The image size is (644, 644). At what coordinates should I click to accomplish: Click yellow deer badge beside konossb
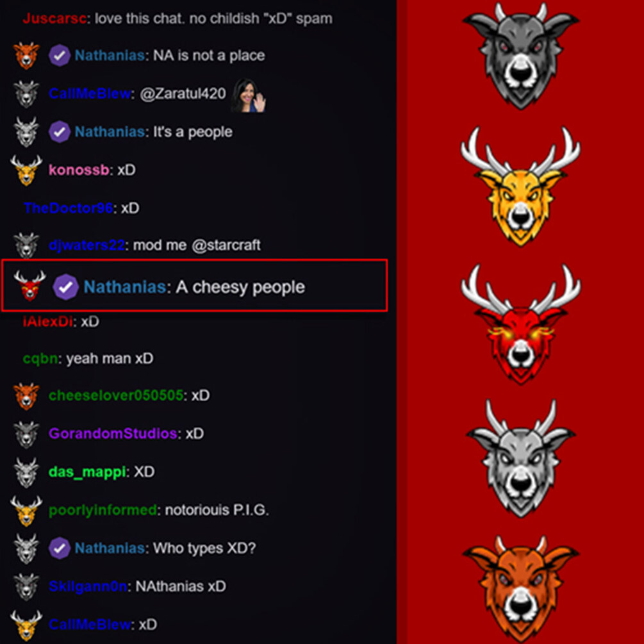coord(26,170)
